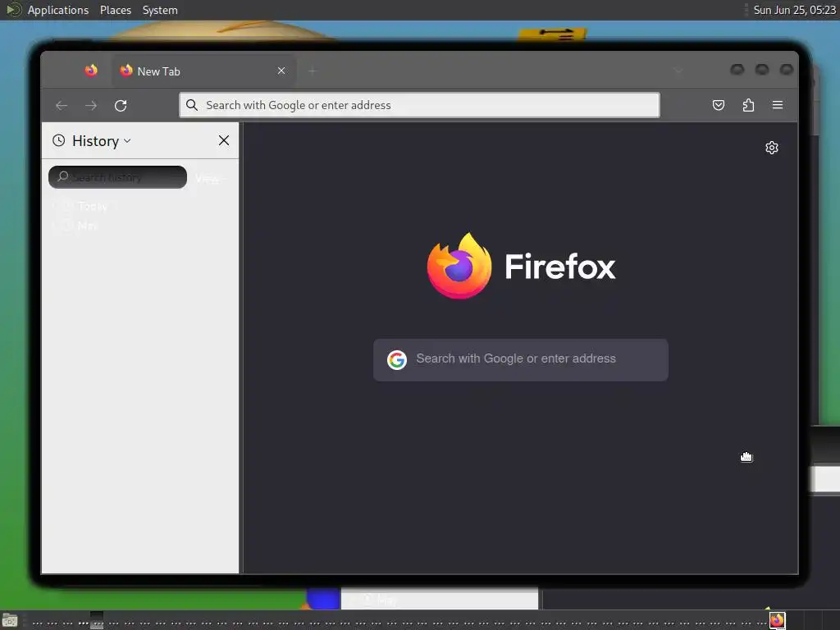
Task: Open the new tab personalize gear
Action: pyautogui.click(x=771, y=148)
